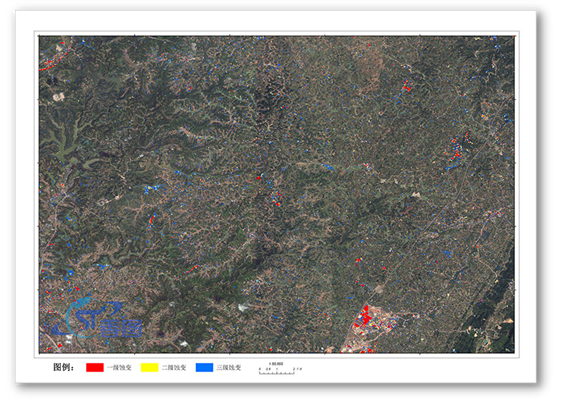The image size is (578, 401).
Task: Click the red legend color swatch
Action: coord(95,367)
